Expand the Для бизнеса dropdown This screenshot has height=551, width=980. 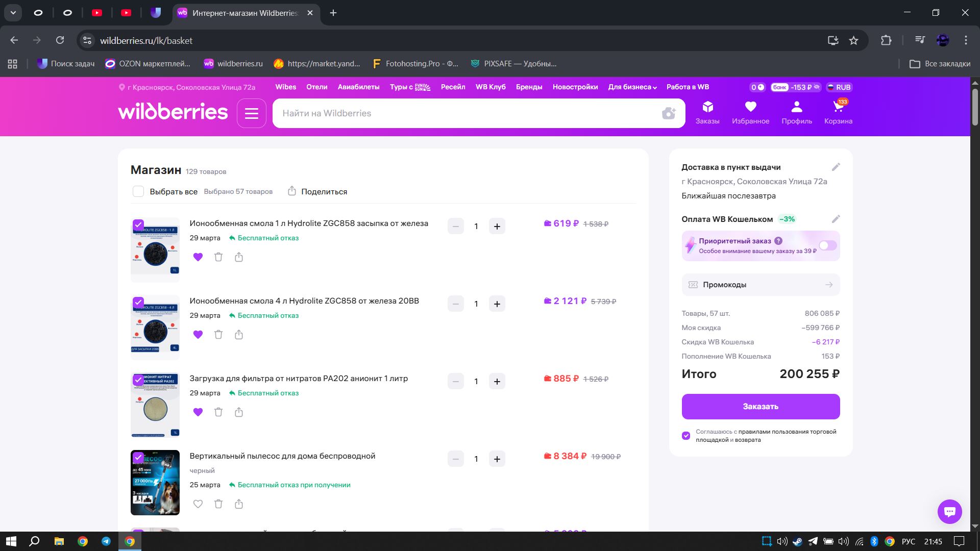[632, 87]
